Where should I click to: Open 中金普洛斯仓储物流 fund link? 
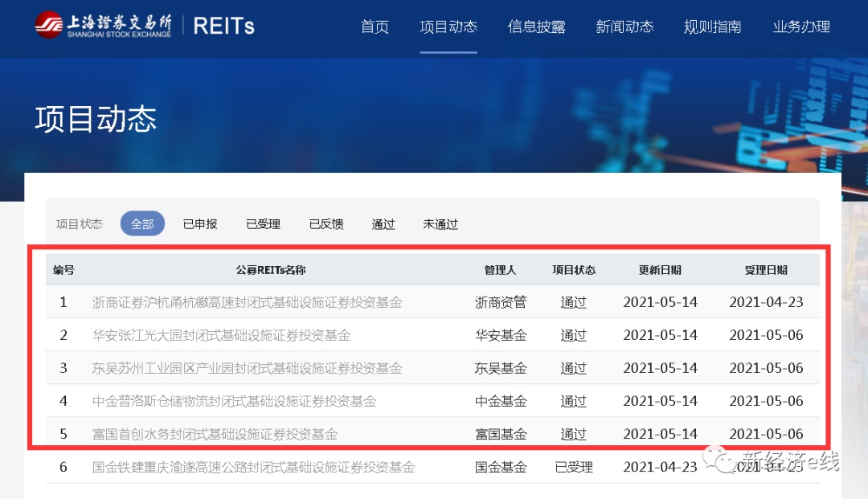(x=234, y=401)
